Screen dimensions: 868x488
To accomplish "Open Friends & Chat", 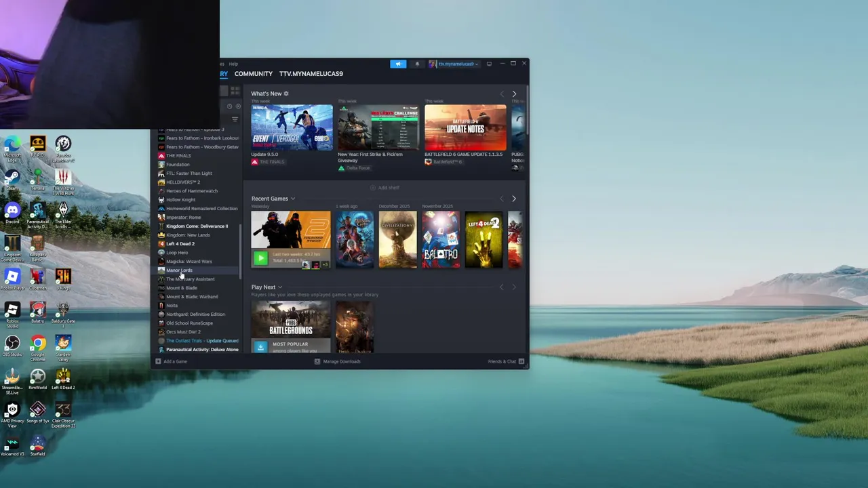I will (506, 361).
